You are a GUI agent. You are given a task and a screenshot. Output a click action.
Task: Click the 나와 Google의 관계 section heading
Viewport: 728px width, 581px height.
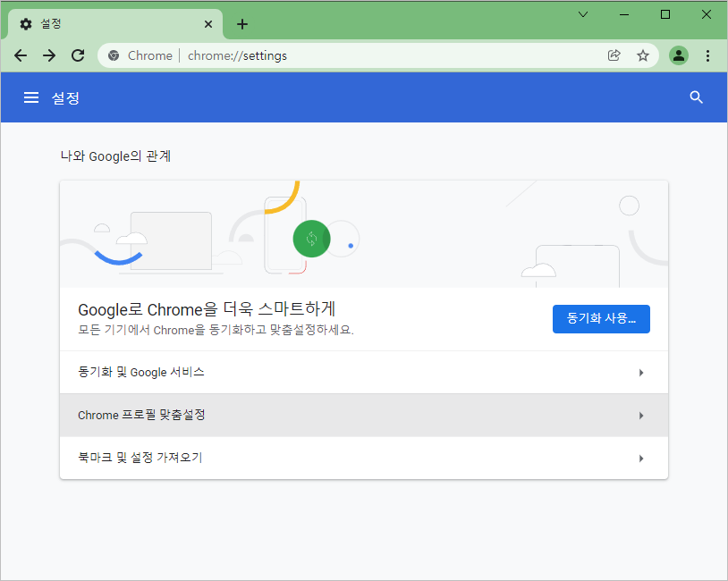[115, 156]
